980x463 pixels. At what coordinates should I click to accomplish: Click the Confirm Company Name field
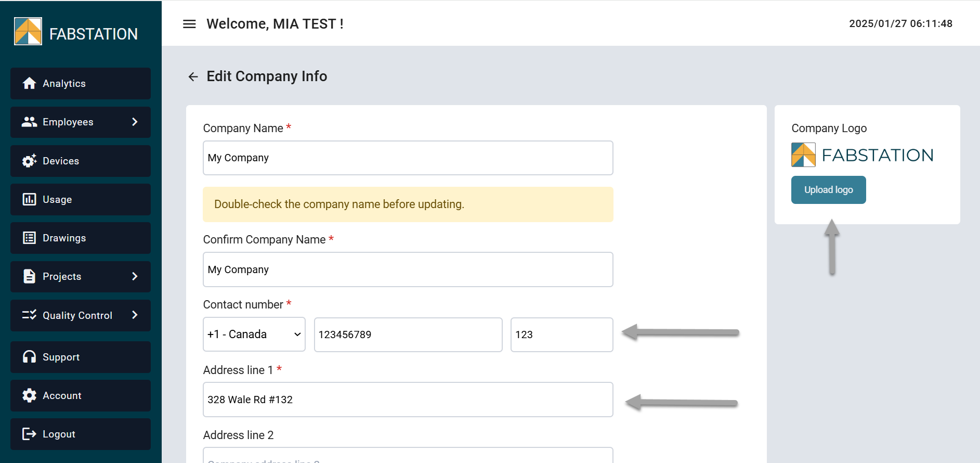pyautogui.click(x=408, y=269)
